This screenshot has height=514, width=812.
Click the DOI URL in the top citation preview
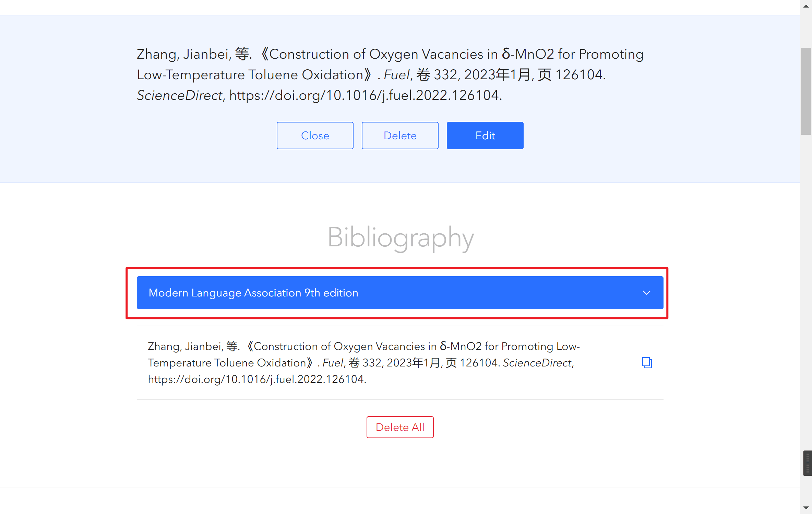364,95
